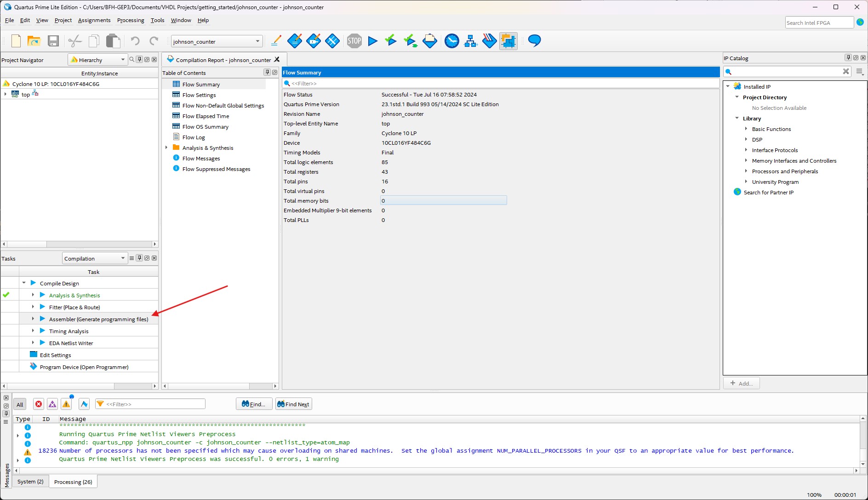The image size is (868, 500).
Task: Open IP Catalog options hamburger icon
Action: pyautogui.click(x=860, y=71)
